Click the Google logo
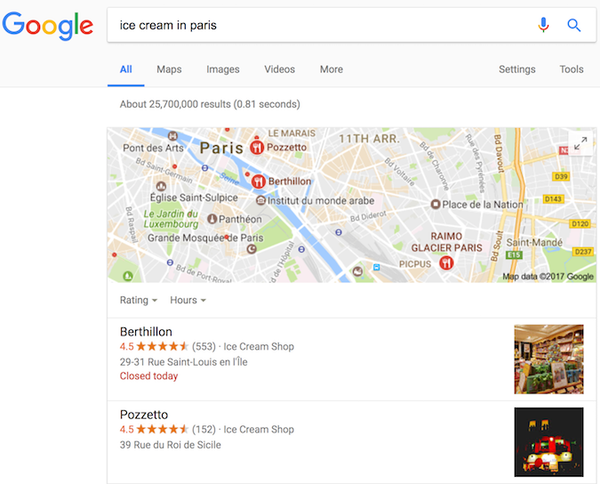Image resolution: width=600 pixels, height=484 pixels. pos(48,26)
